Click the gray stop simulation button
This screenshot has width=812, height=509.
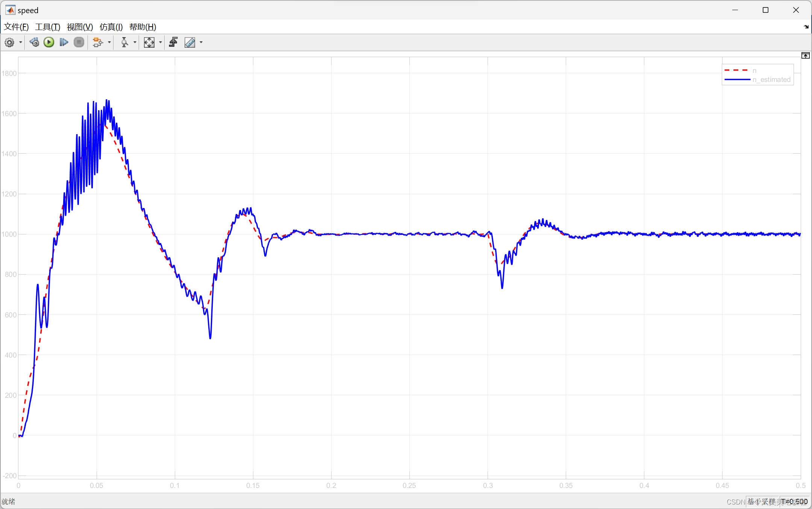point(79,42)
